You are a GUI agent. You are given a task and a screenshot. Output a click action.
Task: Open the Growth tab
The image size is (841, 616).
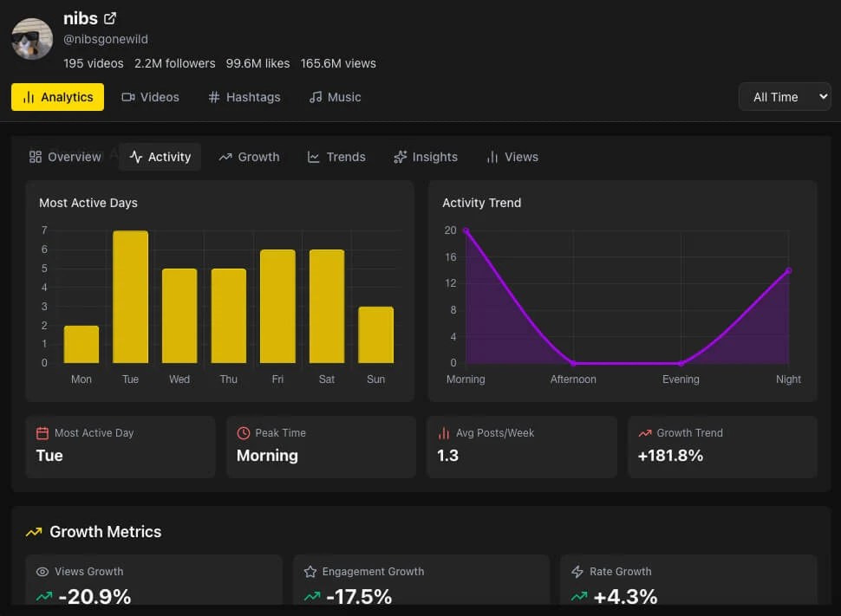pos(249,157)
